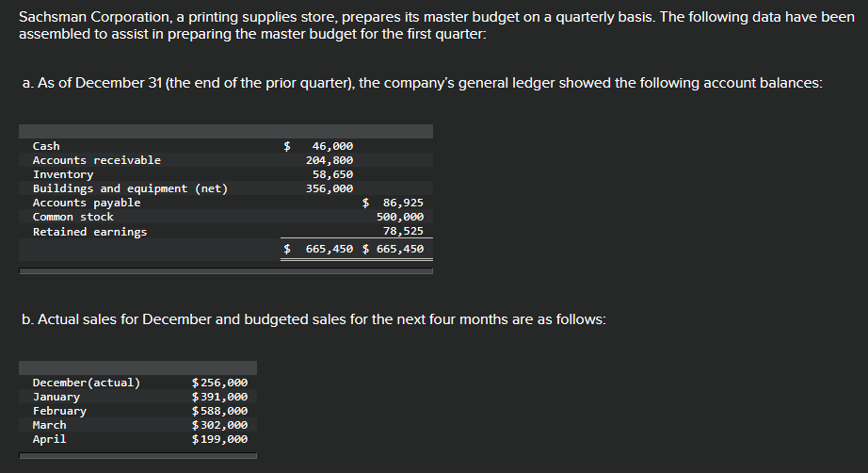
Task: Select the Common stock 500,000 amount
Action: [x=400, y=217]
